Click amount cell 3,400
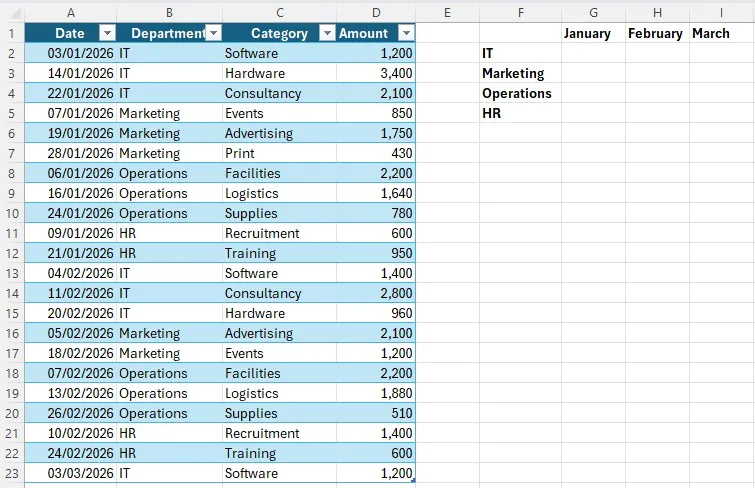This screenshot has width=755, height=488. point(376,73)
